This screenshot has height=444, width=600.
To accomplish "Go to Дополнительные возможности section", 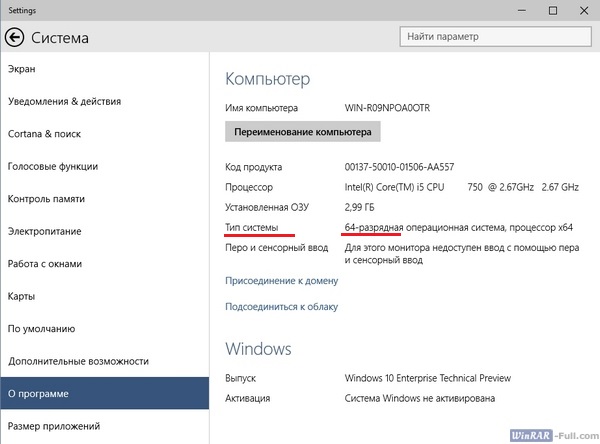I will point(78,361).
